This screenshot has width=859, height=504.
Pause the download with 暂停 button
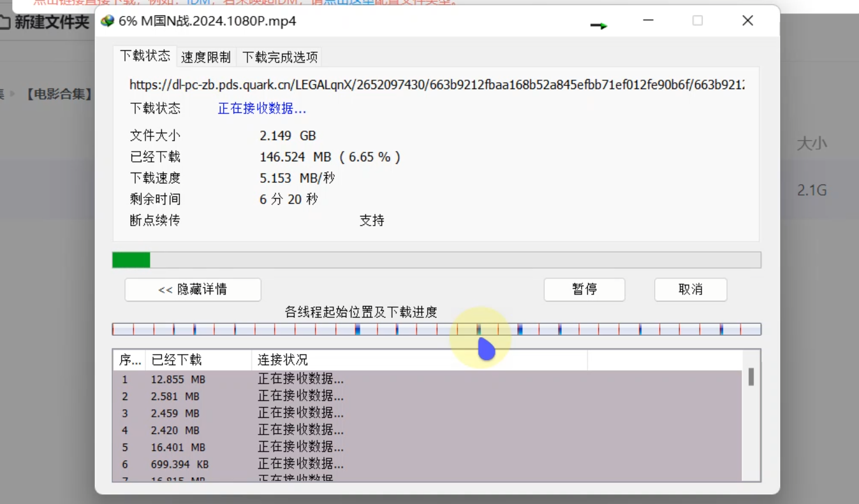coord(584,289)
